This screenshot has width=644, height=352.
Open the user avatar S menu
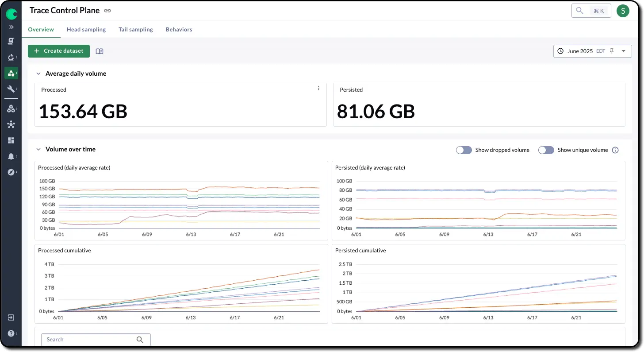coord(623,11)
